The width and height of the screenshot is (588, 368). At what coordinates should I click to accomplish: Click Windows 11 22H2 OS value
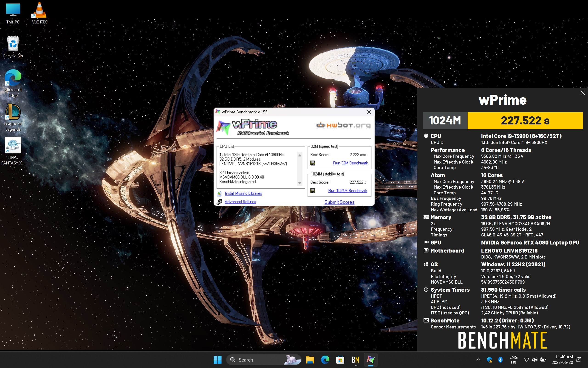tap(513, 264)
